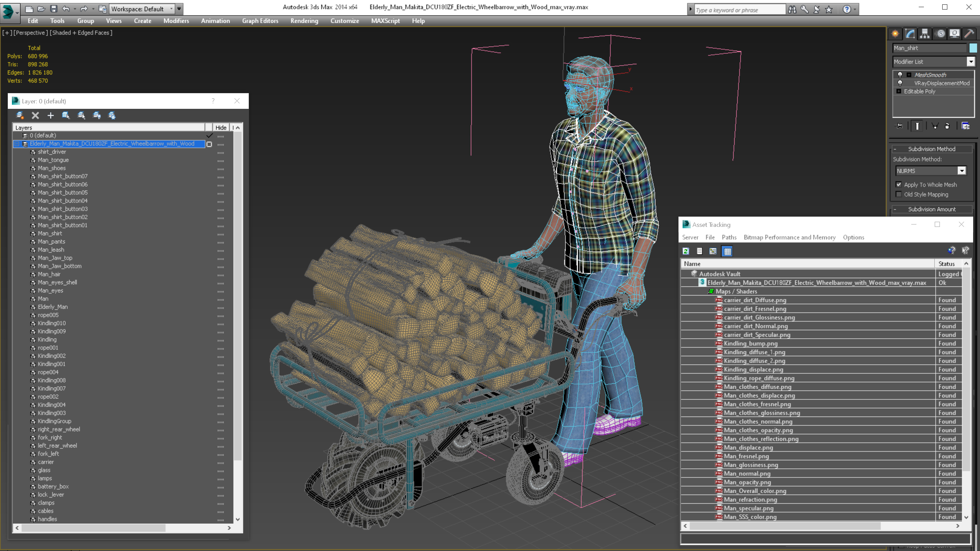Viewport: 980px width, 551px height.
Task: Click Refresh icon in Asset Tracking toolbar
Action: (x=686, y=251)
